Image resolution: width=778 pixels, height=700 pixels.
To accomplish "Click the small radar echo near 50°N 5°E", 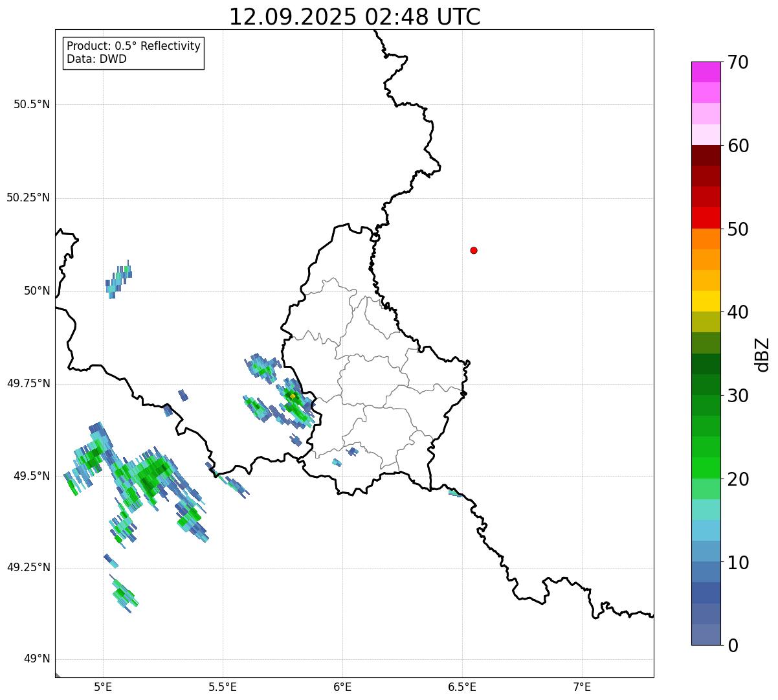I will (x=118, y=280).
